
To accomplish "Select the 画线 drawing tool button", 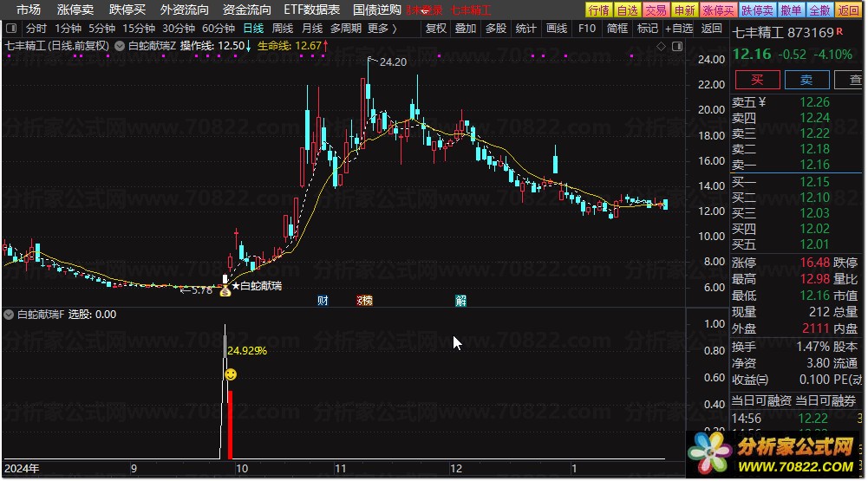I will click(557, 29).
